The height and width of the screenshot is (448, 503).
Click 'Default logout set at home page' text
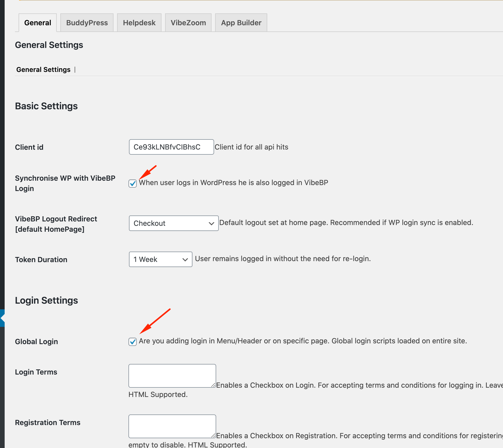[x=346, y=222]
